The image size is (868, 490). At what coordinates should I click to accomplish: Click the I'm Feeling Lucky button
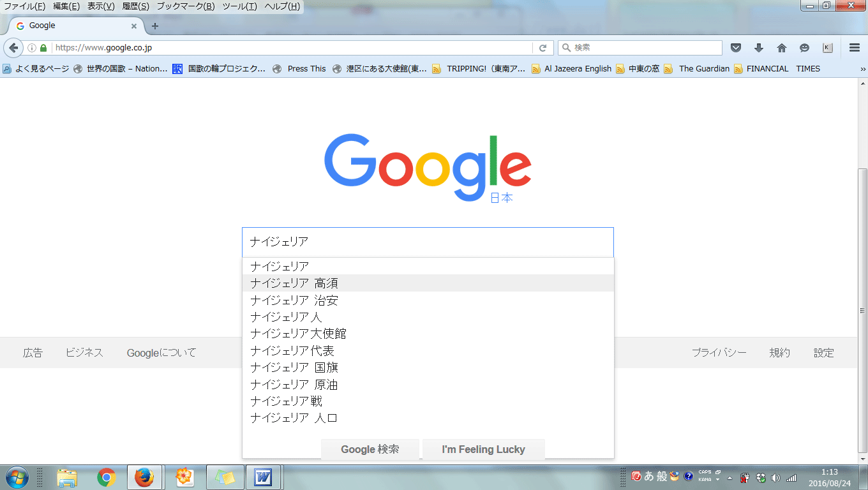click(x=483, y=449)
